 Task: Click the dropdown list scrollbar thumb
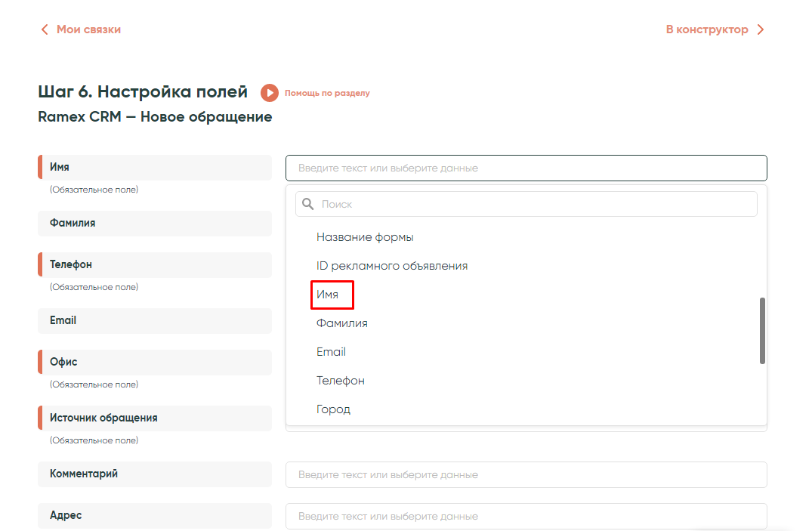click(762, 331)
